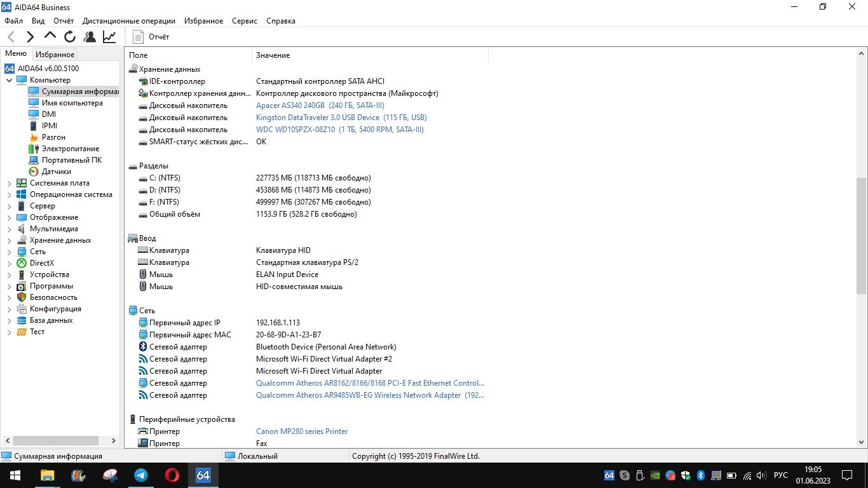Click the Back navigation arrow in toolbar

pyautogui.click(x=11, y=37)
